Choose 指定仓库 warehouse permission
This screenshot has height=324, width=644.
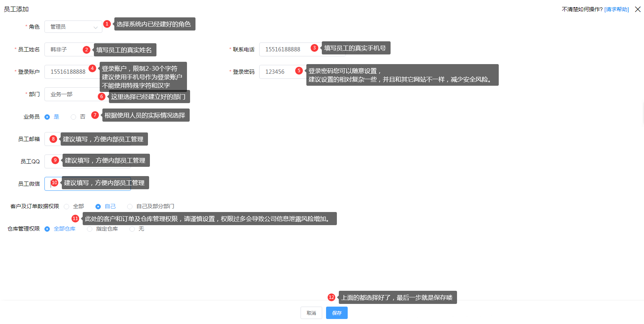(90, 229)
